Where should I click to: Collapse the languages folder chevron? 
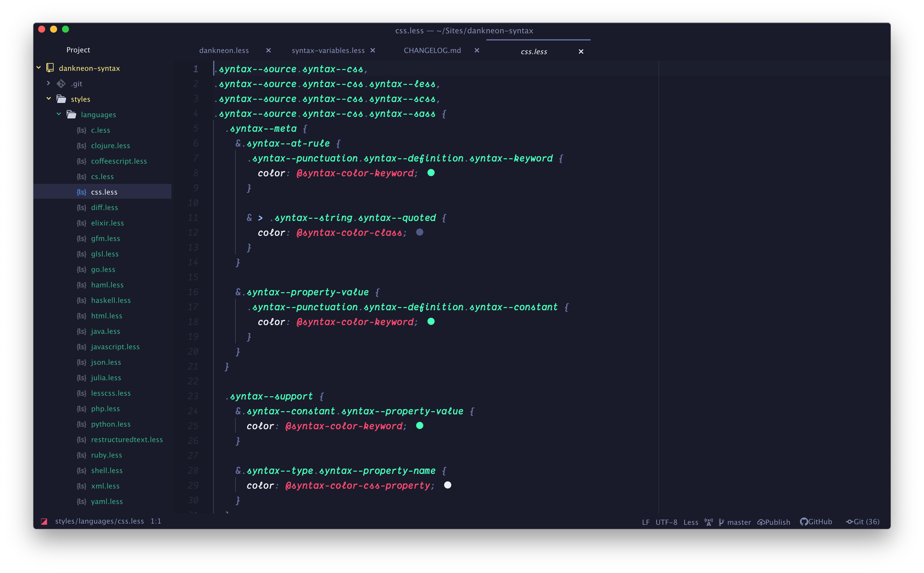59,114
